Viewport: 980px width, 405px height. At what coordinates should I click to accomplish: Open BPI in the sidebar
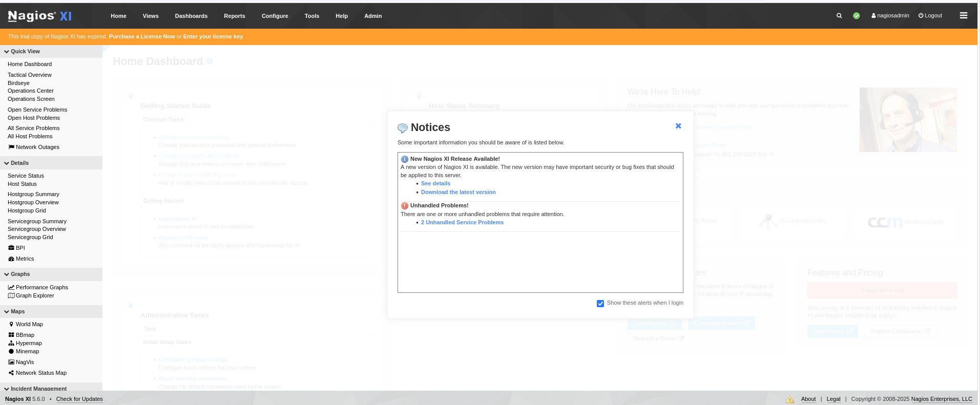pyautogui.click(x=20, y=248)
